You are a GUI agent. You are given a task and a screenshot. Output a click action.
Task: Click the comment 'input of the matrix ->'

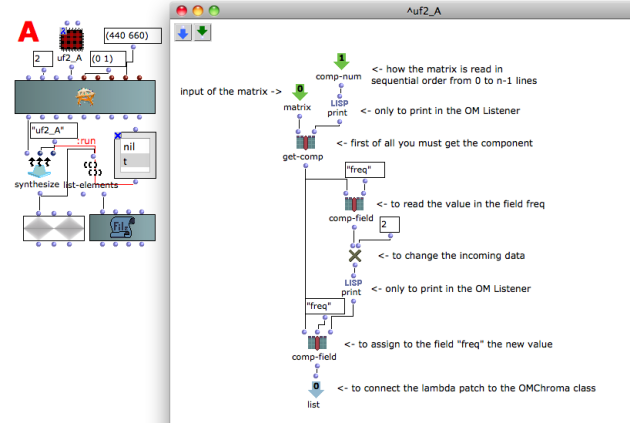tap(231, 92)
